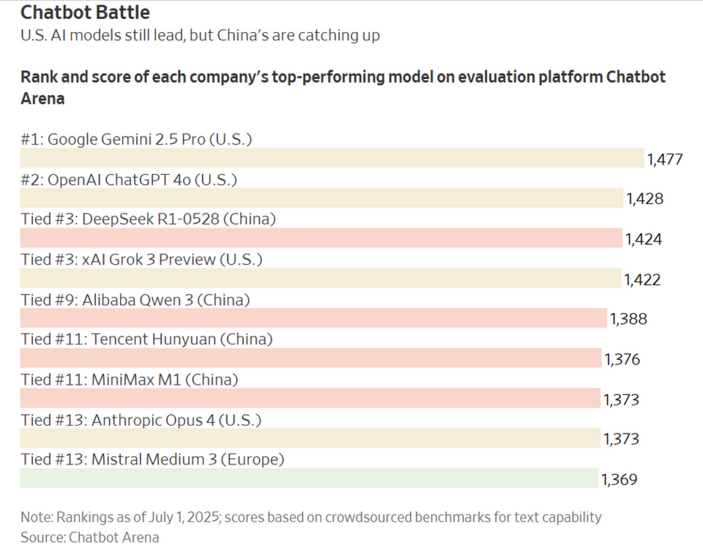Click the 1,388 score label

(629, 319)
